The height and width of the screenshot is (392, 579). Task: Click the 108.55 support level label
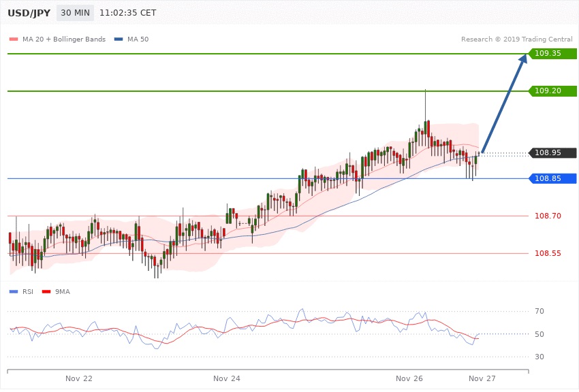pyautogui.click(x=548, y=253)
